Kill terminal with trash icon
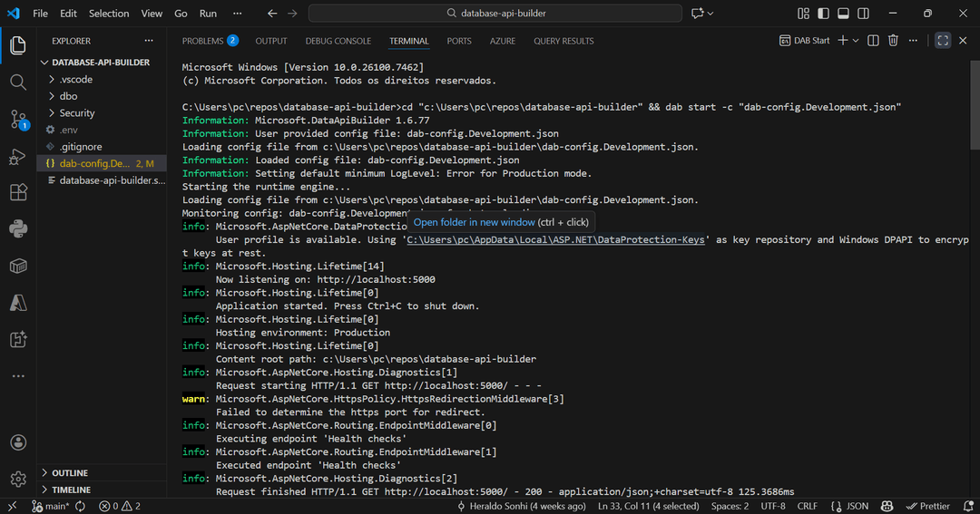The height and width of the screenshot is (514, 980). click(893, 41)
